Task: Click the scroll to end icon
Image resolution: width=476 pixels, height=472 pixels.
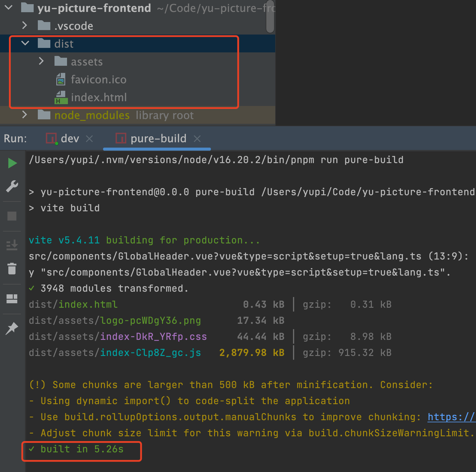Action: (12, 245)
